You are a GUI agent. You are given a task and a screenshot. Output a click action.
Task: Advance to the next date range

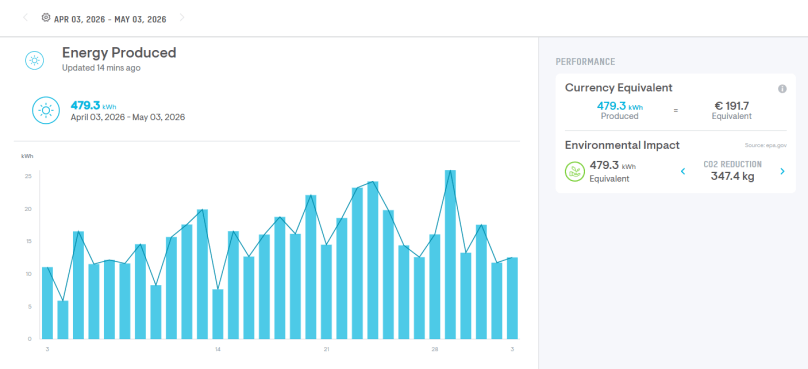(x=181, y=18)
